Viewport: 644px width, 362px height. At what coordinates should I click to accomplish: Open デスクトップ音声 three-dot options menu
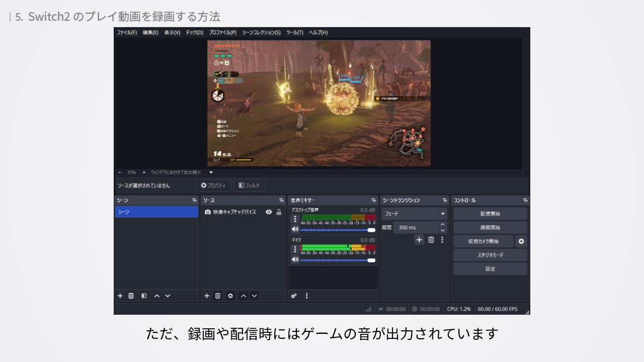point(295,219)
